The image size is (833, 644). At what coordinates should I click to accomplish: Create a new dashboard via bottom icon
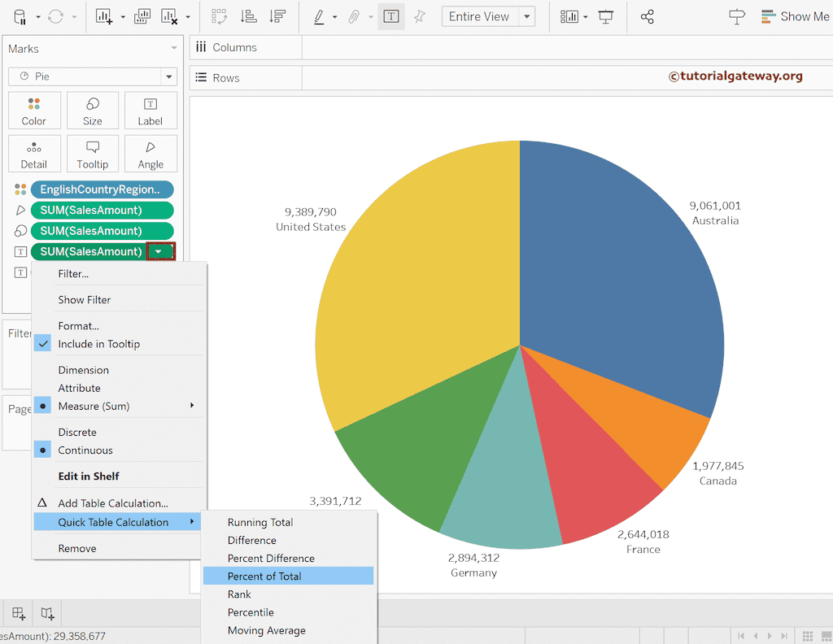coord(46,614)
